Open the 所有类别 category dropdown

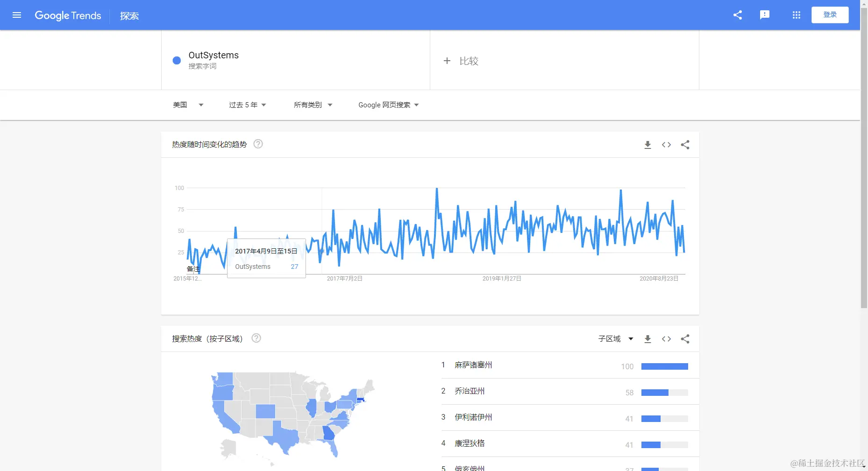pyautogui.click(x=313, y=105)
